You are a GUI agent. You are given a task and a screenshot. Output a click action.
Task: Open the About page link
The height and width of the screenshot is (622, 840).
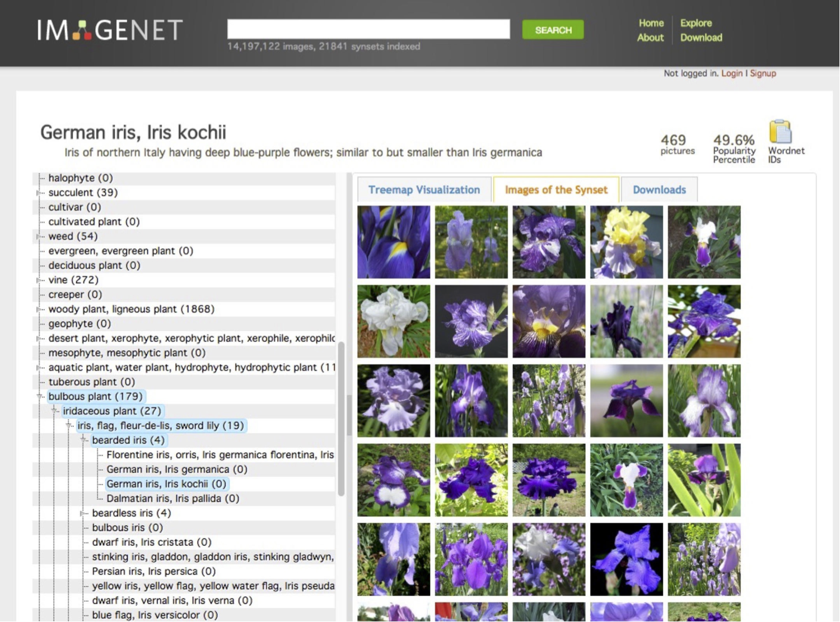coord(650,38)
